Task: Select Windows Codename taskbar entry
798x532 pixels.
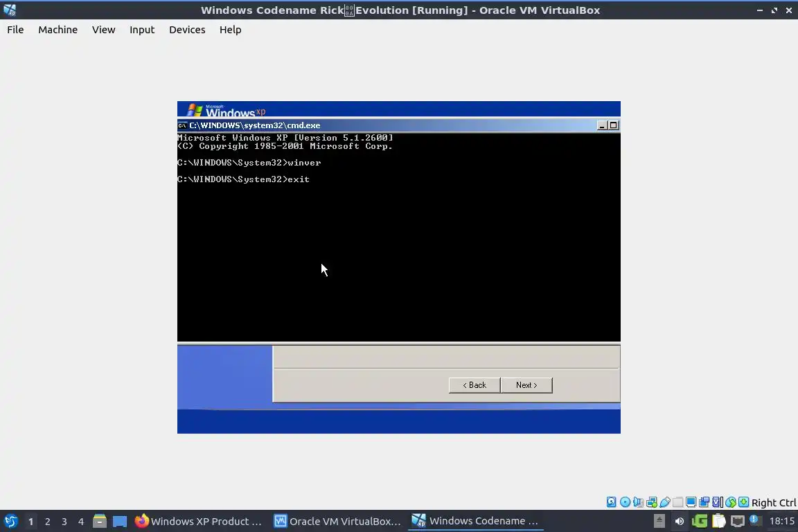Action: (477, 522)
